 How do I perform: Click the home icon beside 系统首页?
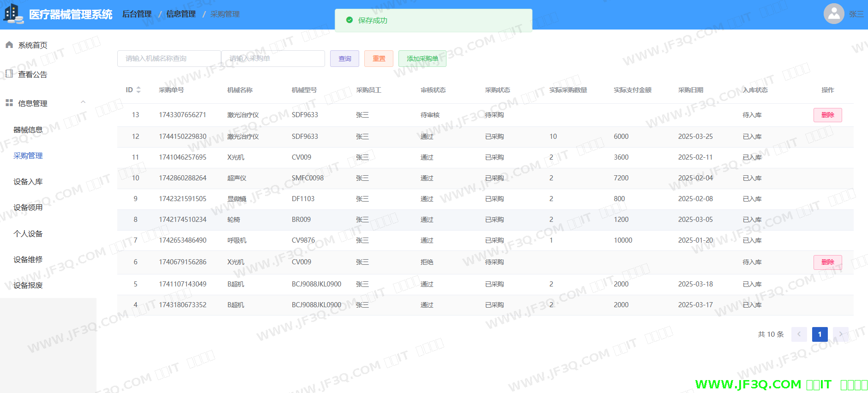point(9,45)
